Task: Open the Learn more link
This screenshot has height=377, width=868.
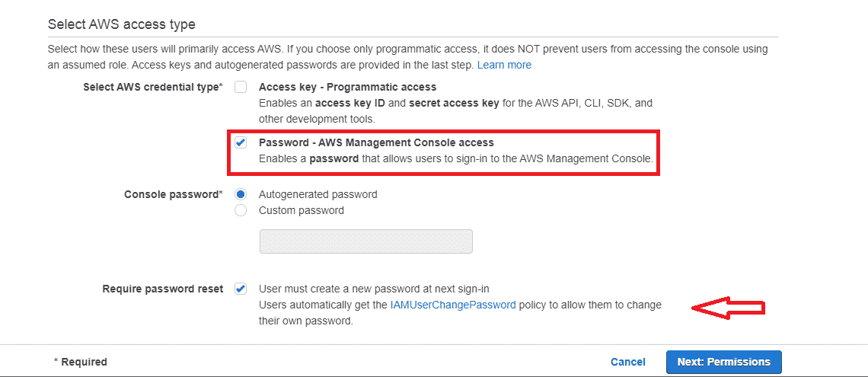Action: [504, 65]
